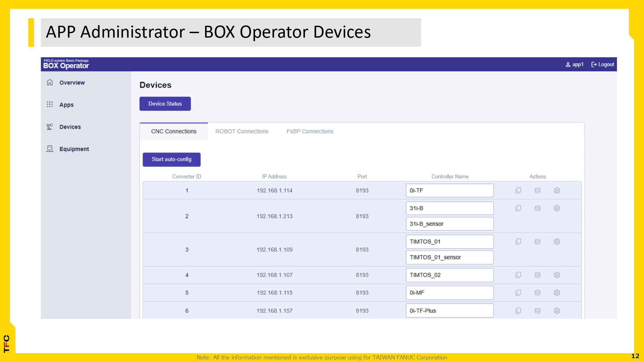Database icon for 192.168.1.109 row
Image resolution: width=644 pixels, height=362 pixels.
(537, 242)
